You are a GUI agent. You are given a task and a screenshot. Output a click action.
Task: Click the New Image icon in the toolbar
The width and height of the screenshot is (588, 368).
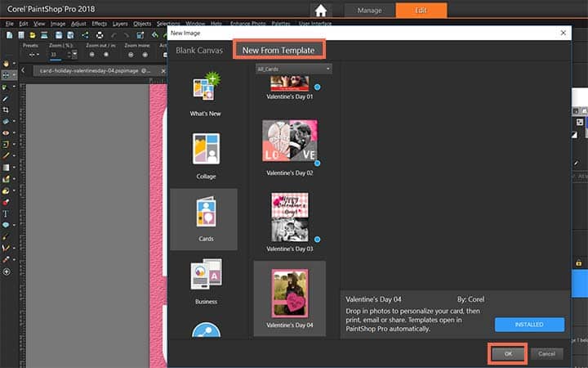9,35
